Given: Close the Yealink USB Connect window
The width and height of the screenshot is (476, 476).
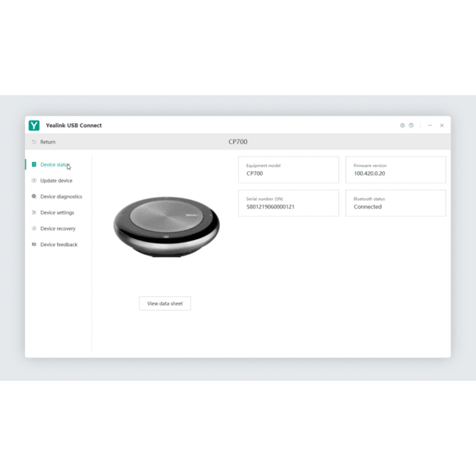Looking at the screenshot, I should pyautogui.click(x=442, y=125).
